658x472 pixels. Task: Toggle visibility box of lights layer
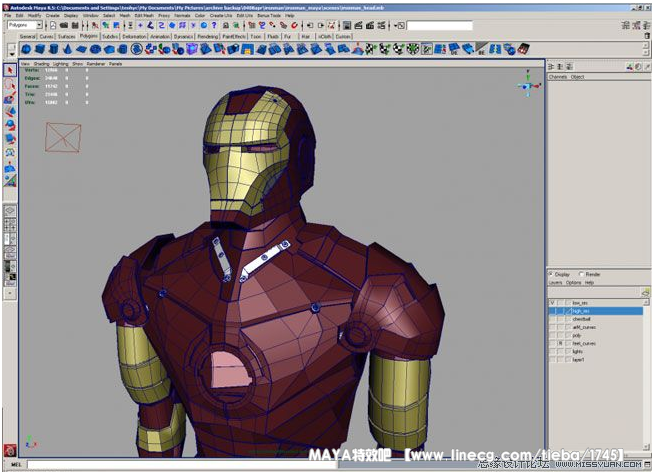coord(552,352)
